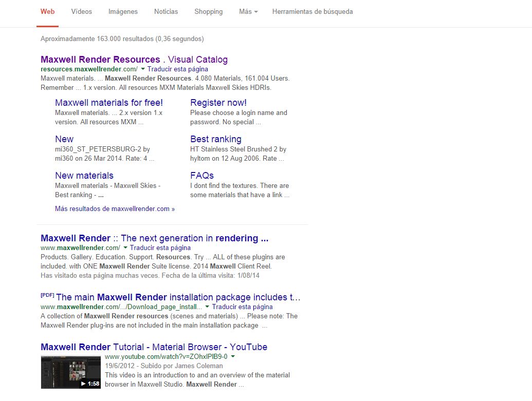Expand the arrow beside resources.maxwellrender.com URL
This screenshot has height=401, width=532.
coord(143,69)
